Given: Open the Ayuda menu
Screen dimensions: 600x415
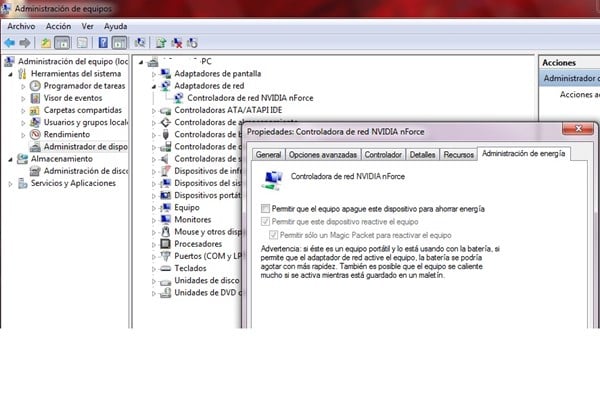Looking at the screenshot, I should [x=116, y=26].
